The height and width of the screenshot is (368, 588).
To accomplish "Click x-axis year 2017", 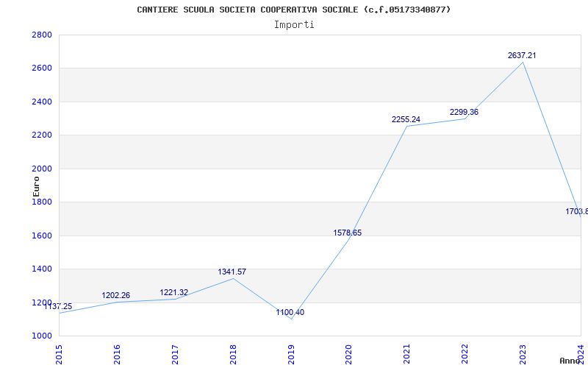I will point(175,355).
